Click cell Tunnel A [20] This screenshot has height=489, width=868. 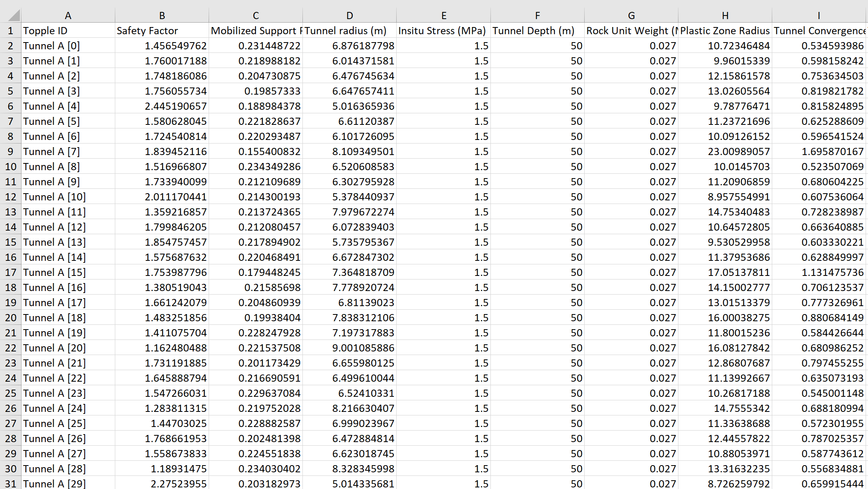[68, 348]
